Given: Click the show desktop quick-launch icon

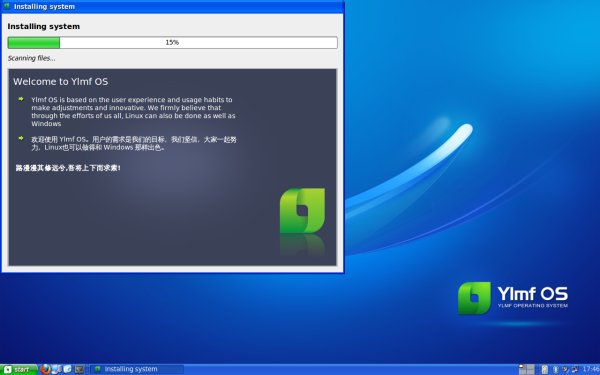Looking at the screenshot, I should coord(56,369).
